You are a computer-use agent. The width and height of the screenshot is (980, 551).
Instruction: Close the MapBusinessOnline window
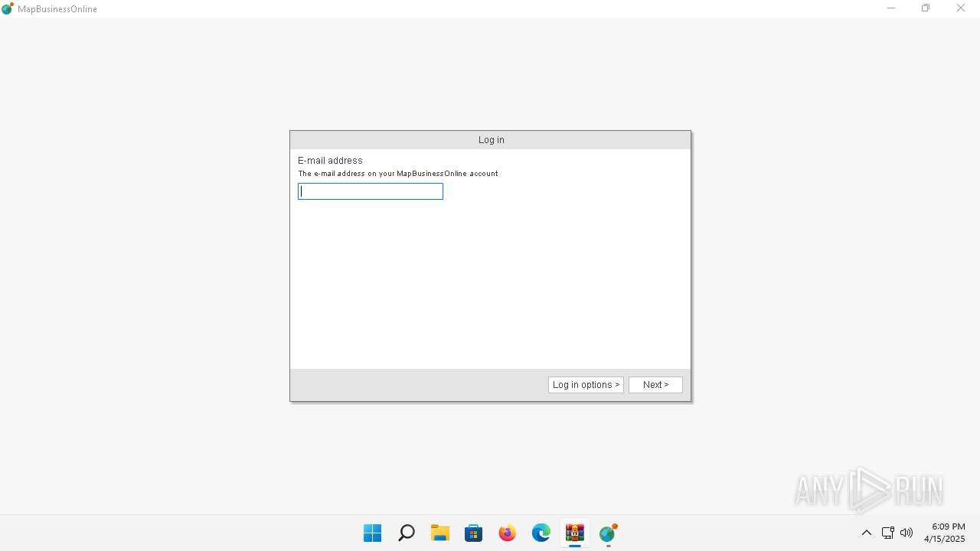(961, 8)
